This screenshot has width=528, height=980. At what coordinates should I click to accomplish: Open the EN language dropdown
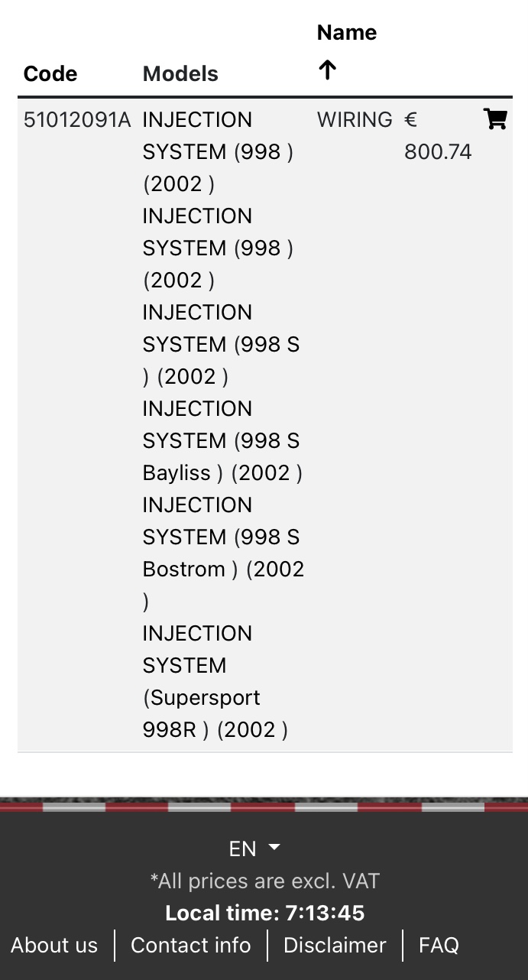(x=254, y=849)
